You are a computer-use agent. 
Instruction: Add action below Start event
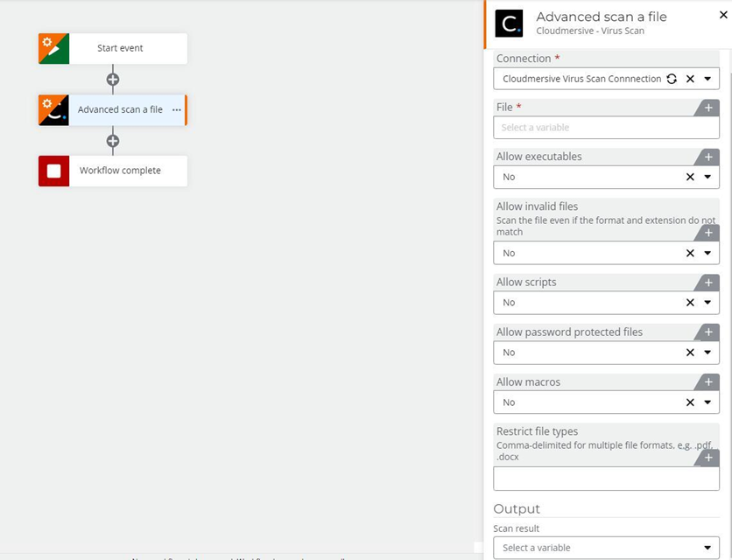coord(112,80)
